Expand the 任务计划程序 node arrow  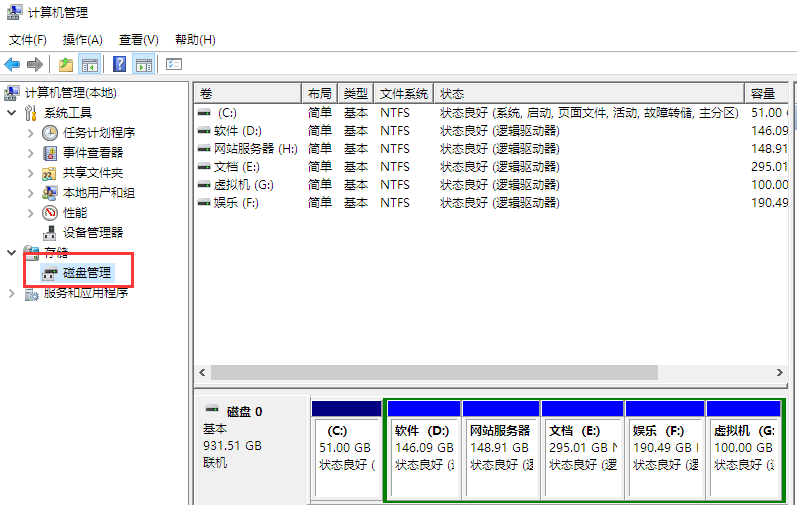point(30,133)
